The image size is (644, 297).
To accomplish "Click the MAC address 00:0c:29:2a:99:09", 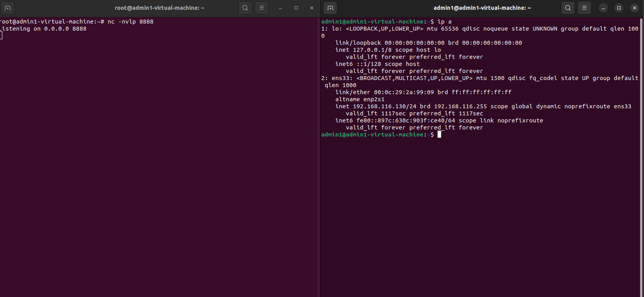I will point(404,92).
